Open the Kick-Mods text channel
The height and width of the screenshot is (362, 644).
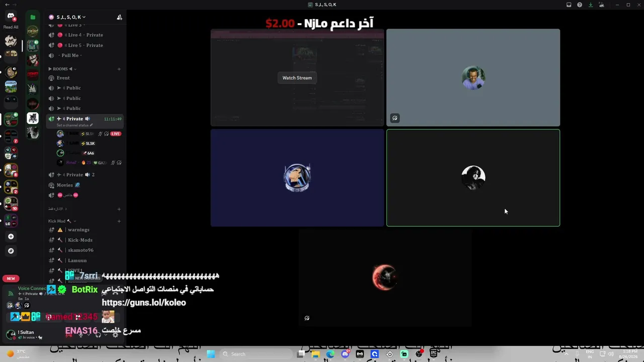[85, 240]
